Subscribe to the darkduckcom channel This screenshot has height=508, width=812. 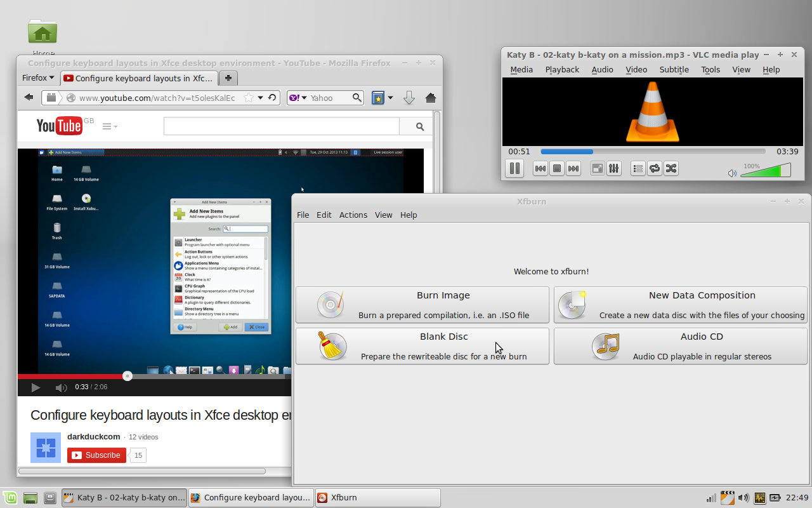click(x=96, y=455)
